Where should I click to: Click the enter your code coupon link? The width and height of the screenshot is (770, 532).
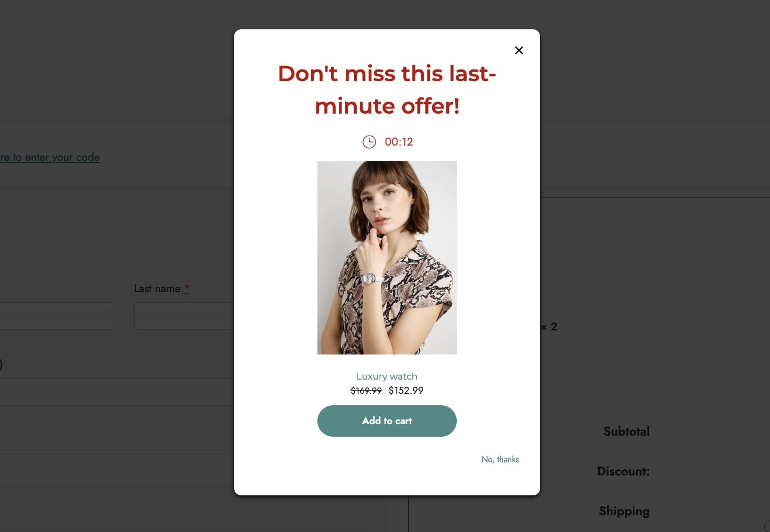(50, 157)
